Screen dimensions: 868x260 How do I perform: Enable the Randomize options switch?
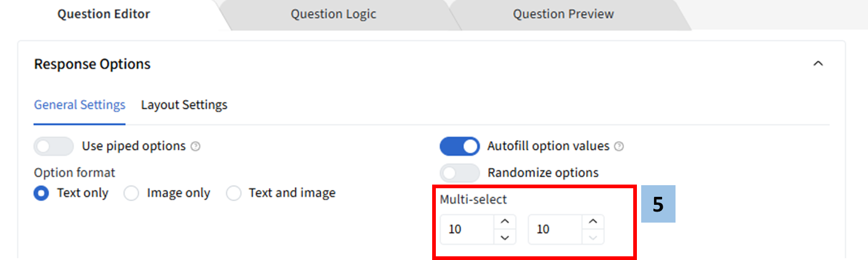click(459, 173)
